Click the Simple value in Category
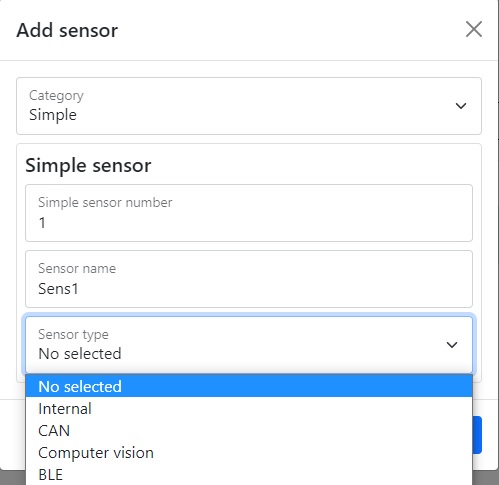Viewport: 499px width, 485px height. [53, 115]
